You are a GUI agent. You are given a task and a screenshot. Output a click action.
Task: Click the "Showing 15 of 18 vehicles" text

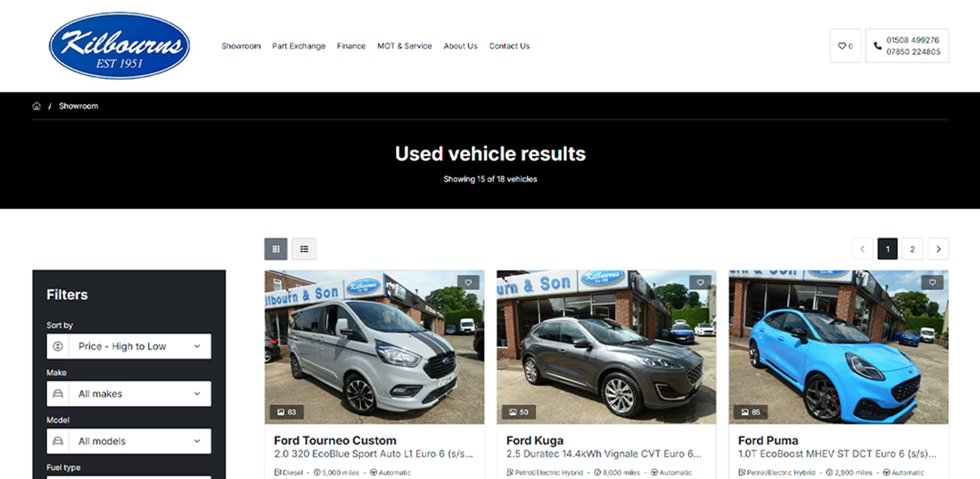[490, 179]
